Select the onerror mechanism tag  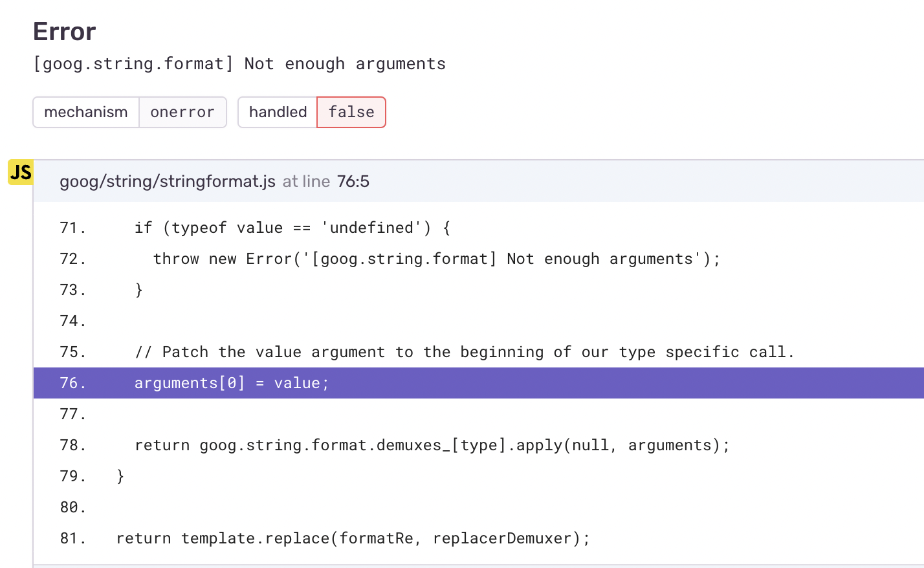(182, 112)
